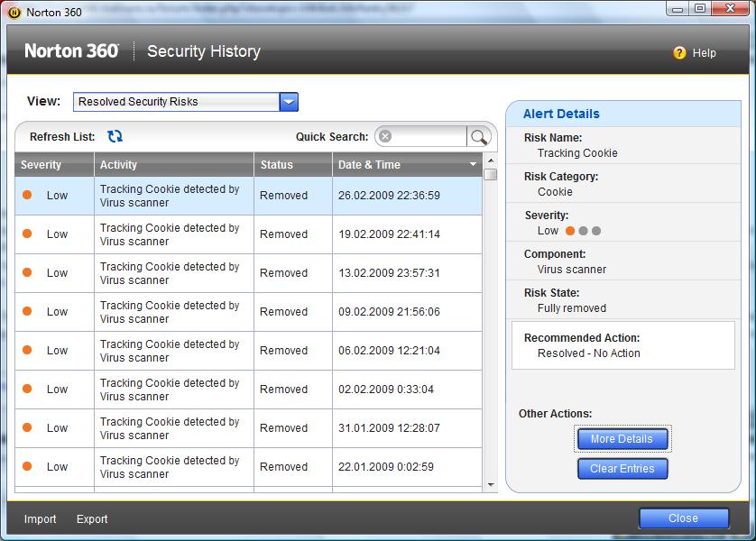The image size is (756, 541).
Task: Select the entry dated 26.02.2009 22:36:59
Action: coord(248,196)
